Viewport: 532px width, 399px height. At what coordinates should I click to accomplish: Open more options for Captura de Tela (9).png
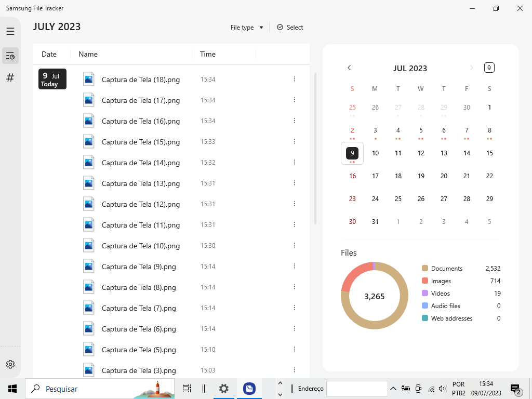(x=295, y=266)
